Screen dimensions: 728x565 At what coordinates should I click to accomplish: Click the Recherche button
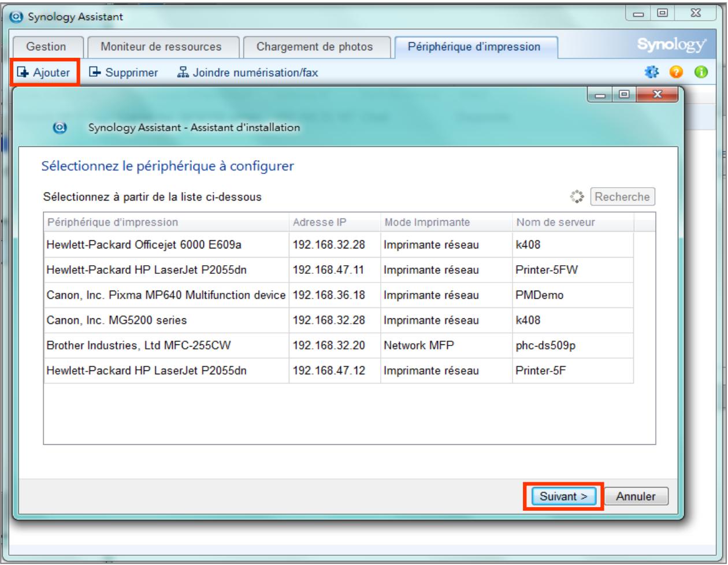pos(622,197)
